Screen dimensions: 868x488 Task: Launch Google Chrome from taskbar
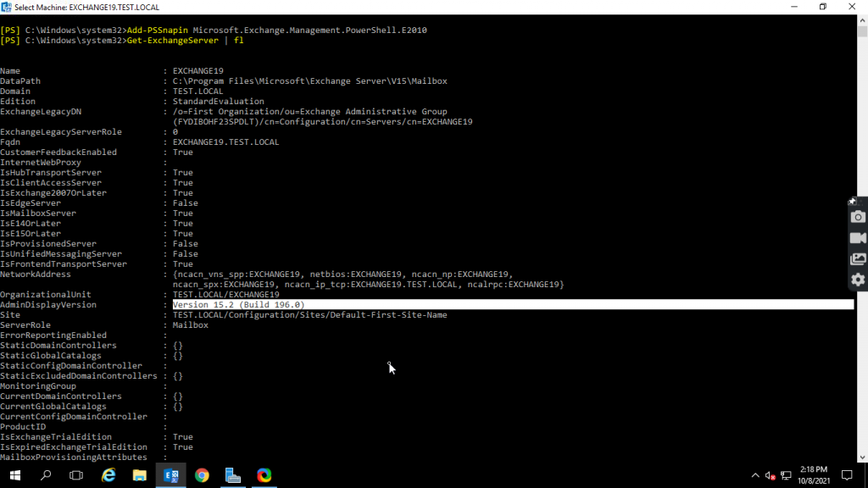(x=202, y=475)
